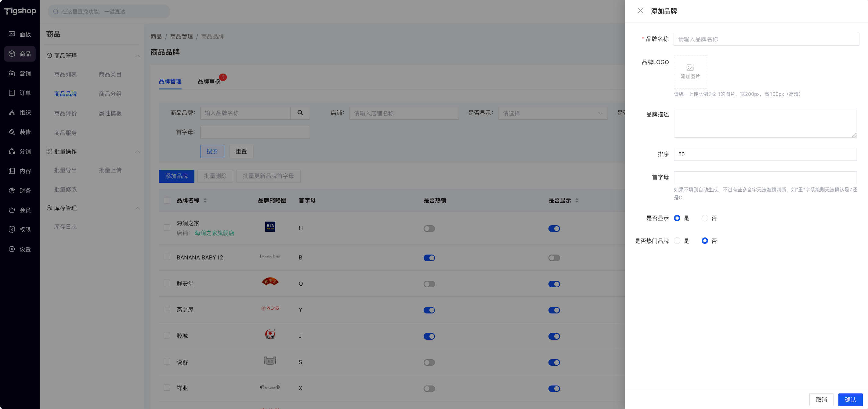Viewport: 868px width, 409px height.
Task: Toggle 是否热销 for 燕之屋
Action: [x=429, y=310]
